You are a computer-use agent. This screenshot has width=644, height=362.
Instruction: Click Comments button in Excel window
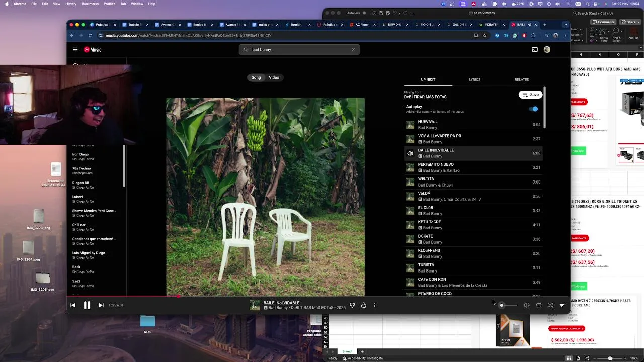click(603, 22)
